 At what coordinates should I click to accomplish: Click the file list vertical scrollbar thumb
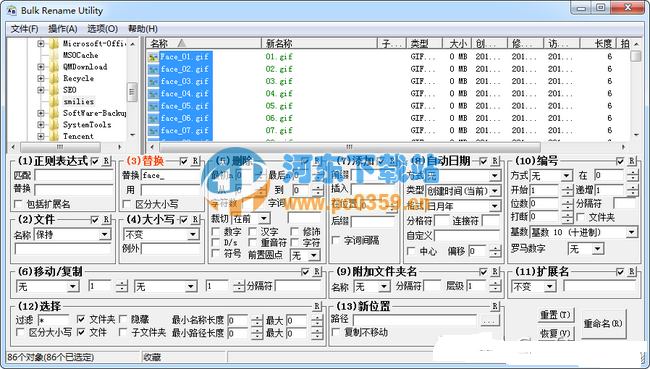[635, 56]
